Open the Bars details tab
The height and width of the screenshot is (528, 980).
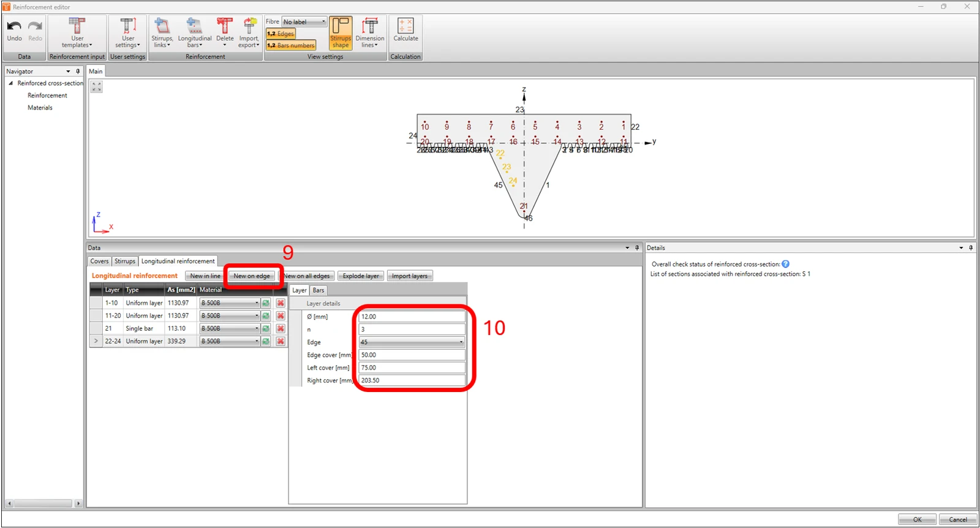[x=318, y=290]
